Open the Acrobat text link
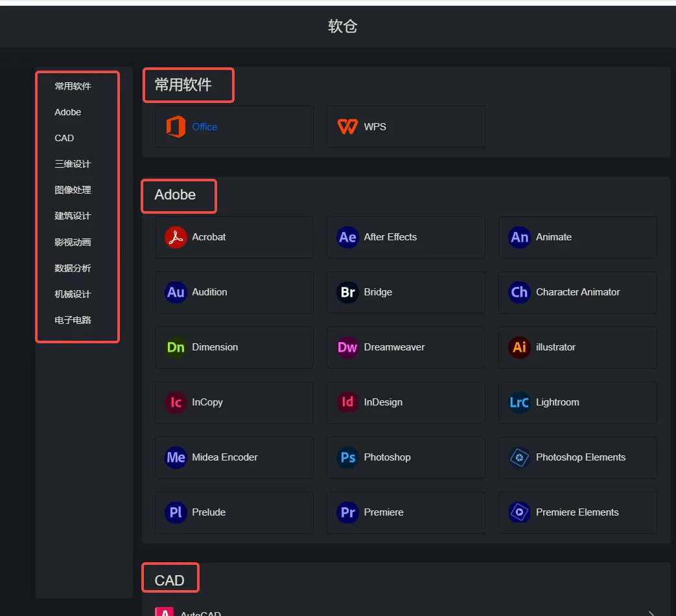Viewport: 676px width, 616px height. [x=209, y=237]
